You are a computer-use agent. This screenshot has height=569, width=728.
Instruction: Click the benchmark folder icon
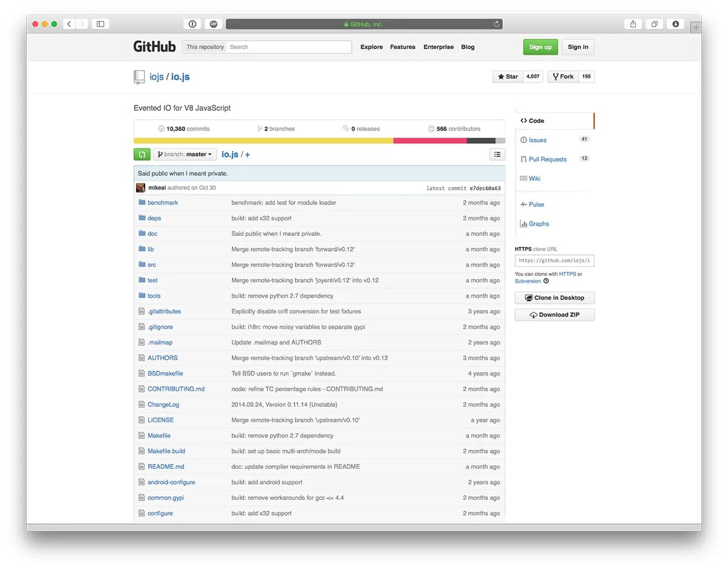(x=142, y=202)
